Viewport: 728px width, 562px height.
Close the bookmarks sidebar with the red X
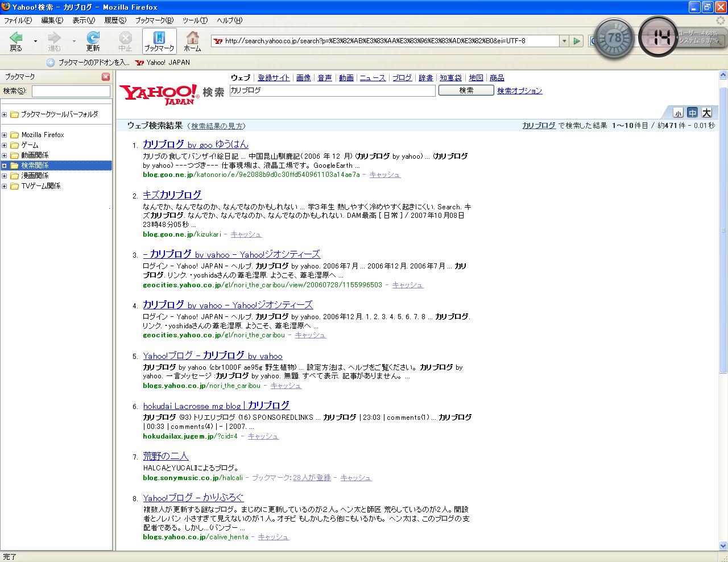(x=106, y=77)
